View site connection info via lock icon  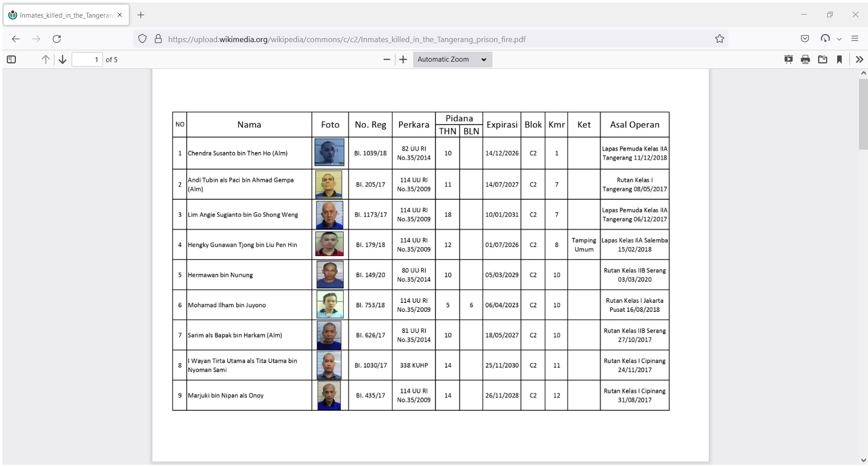[158, 39]
